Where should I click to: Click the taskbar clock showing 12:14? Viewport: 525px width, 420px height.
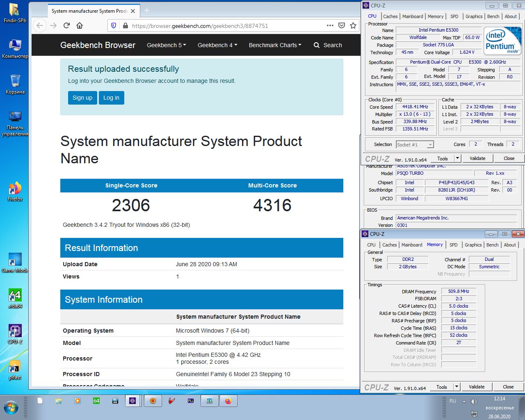coord(499,399)
